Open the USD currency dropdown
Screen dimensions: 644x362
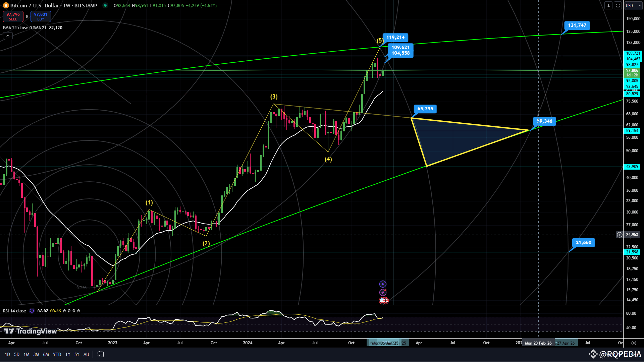(633, 6)
